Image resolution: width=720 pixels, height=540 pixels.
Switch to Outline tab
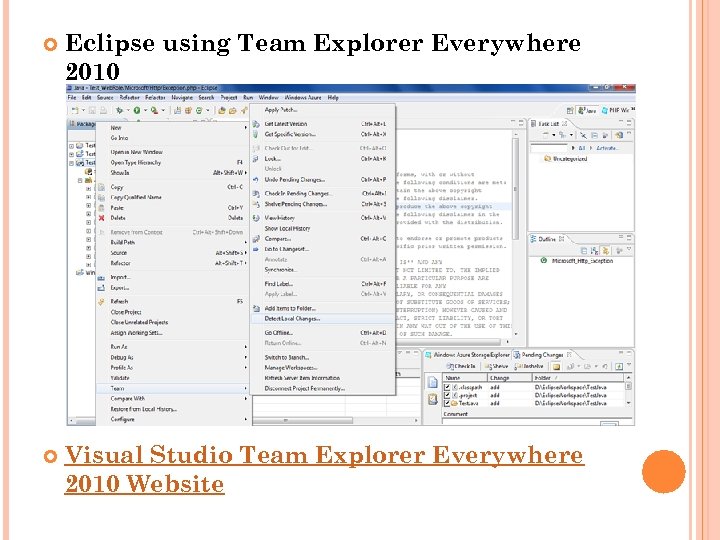(547, 239)
